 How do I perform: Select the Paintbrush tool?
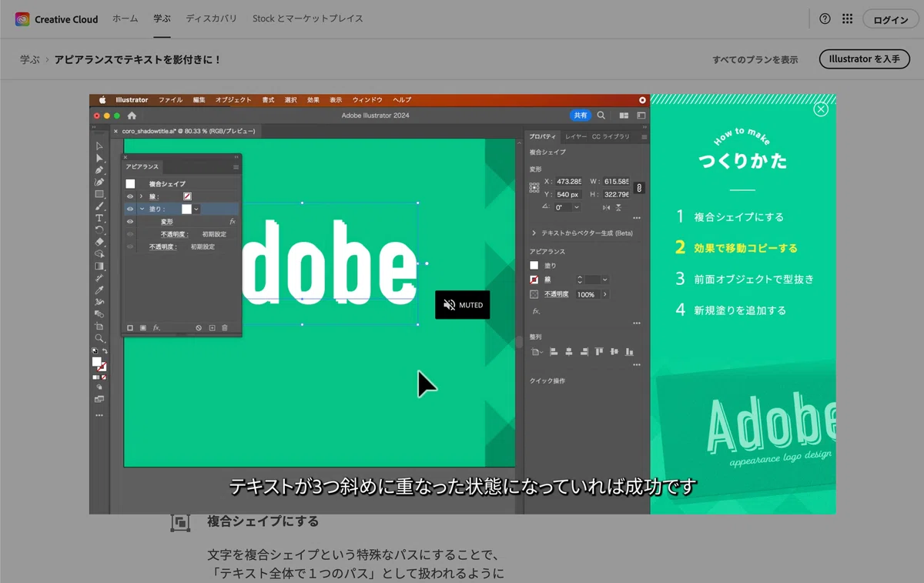[99, 206]
